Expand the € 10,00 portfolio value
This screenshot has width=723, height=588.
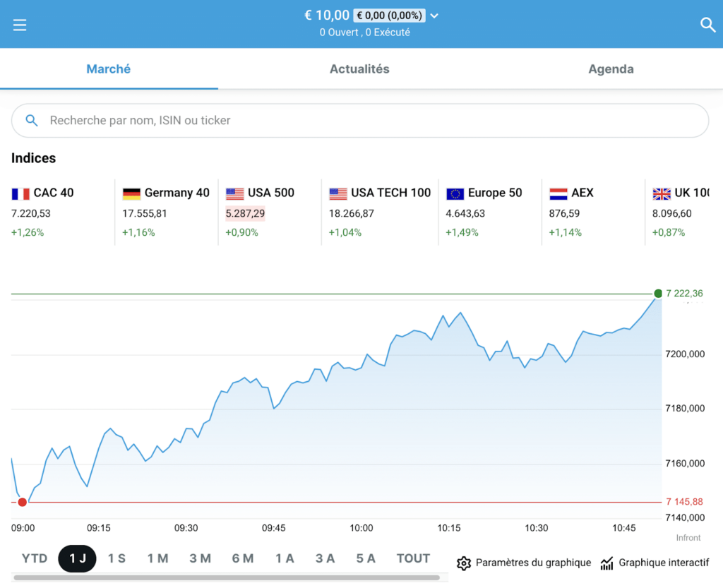click(x=327, y=16)
